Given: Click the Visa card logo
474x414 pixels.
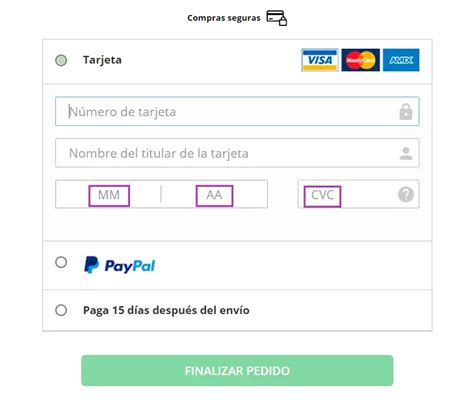Looking at the screenshot, I should 320,60.
